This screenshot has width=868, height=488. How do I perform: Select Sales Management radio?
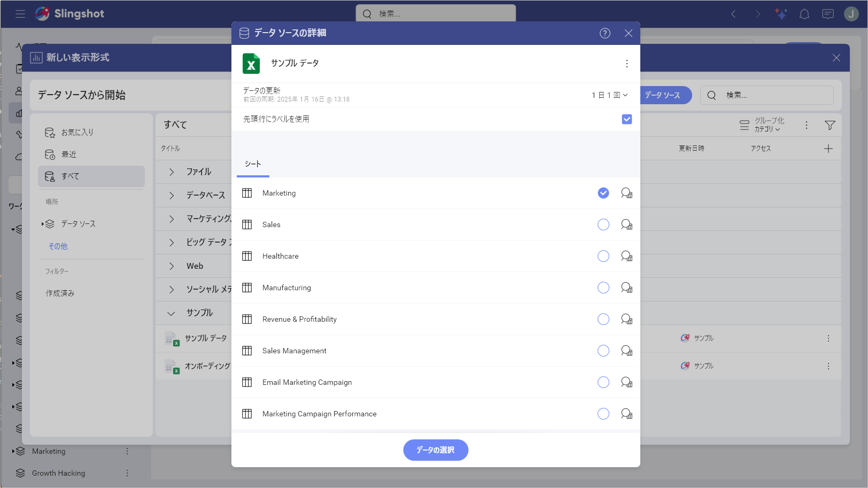click(x=603, y=351)
